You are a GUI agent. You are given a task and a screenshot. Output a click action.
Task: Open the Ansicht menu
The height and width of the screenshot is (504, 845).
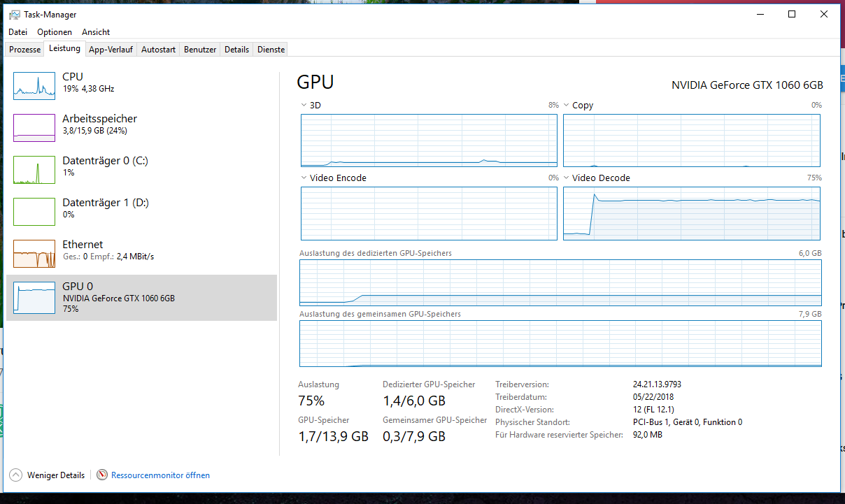(96, 32)
